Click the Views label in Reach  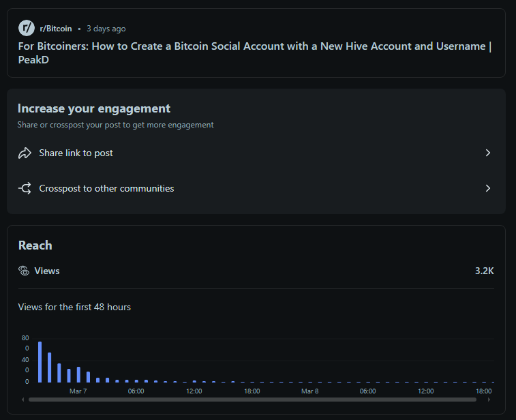pos(47,271)
